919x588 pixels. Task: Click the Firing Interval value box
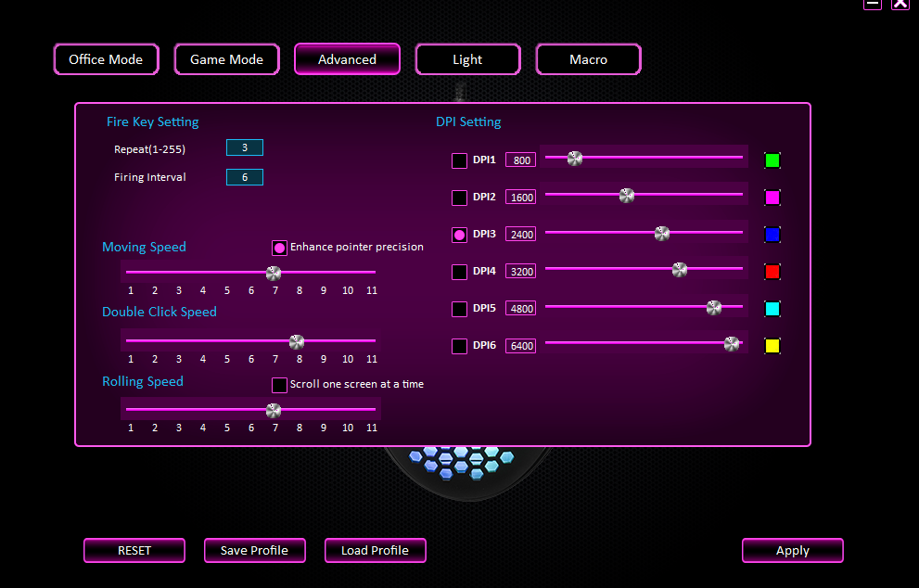pyautogui.click(x=245, y=177)
